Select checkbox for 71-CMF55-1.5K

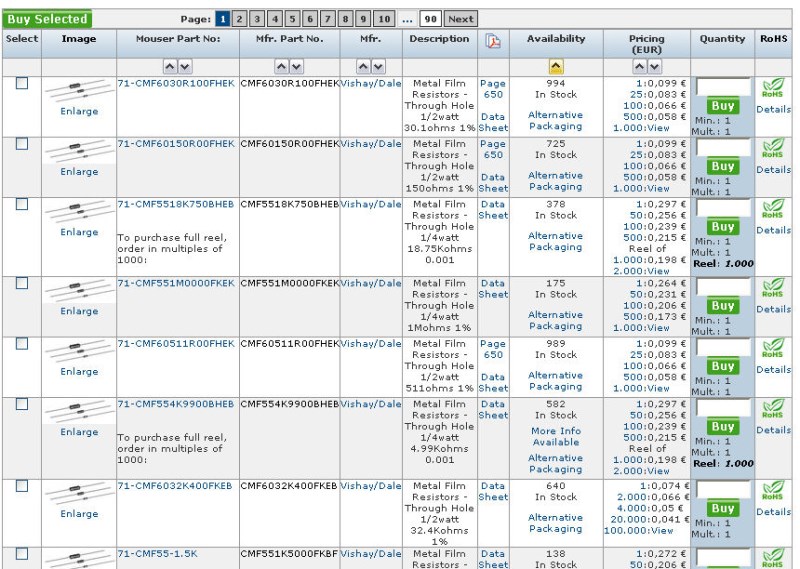pos(22,554)
